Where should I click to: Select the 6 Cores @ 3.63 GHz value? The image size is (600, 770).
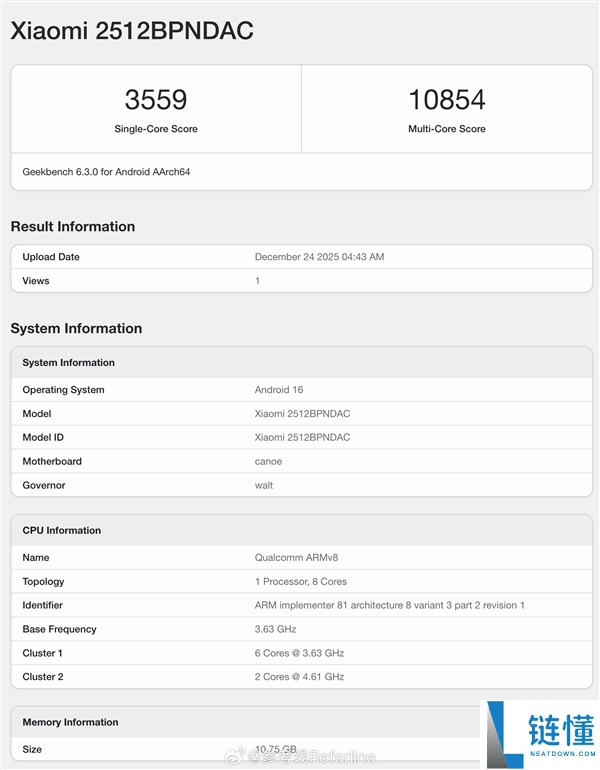tap(299, 653)
